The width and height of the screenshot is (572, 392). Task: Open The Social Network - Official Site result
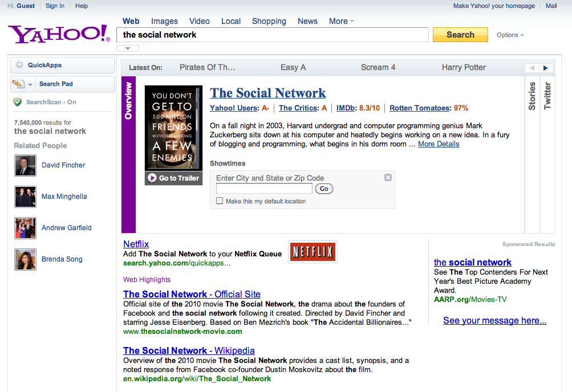[x=192, y=294]
